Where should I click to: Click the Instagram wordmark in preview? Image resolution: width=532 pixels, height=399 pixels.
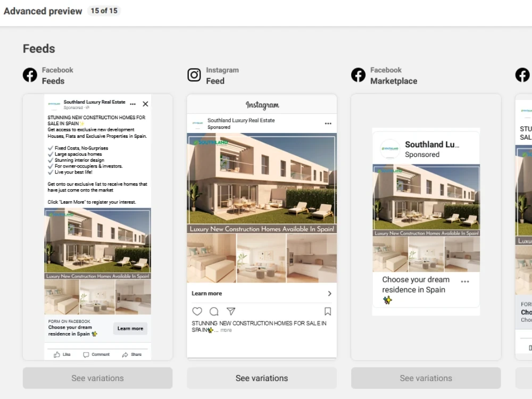(x=262, y=105)
